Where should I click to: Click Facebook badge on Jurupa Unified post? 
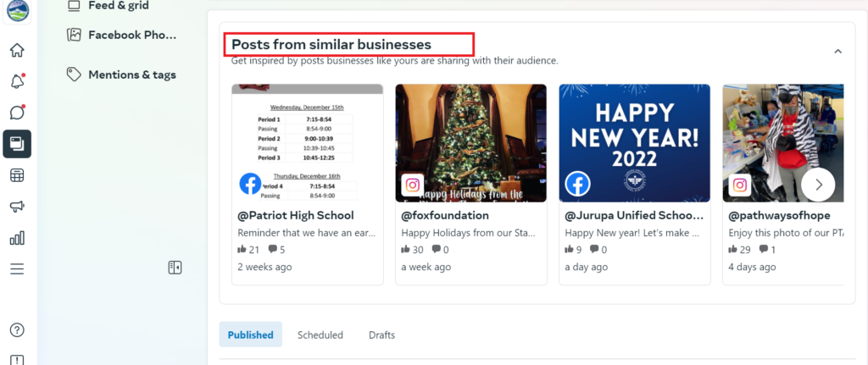tap(576, 184)
